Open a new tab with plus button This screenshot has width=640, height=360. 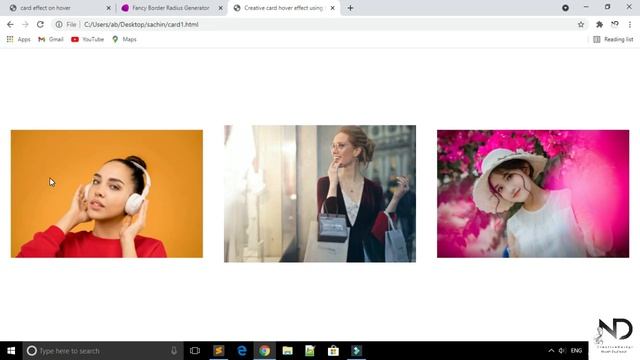[350, 8]
